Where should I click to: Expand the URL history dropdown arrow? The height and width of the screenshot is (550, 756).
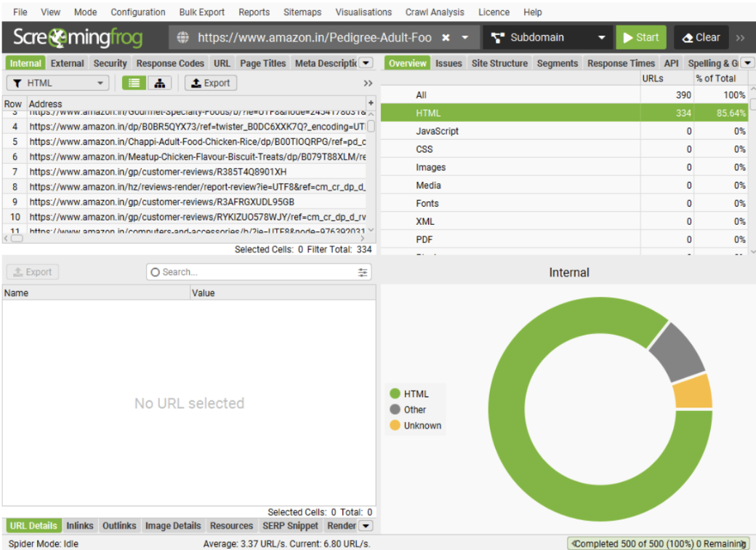(465, 37)
